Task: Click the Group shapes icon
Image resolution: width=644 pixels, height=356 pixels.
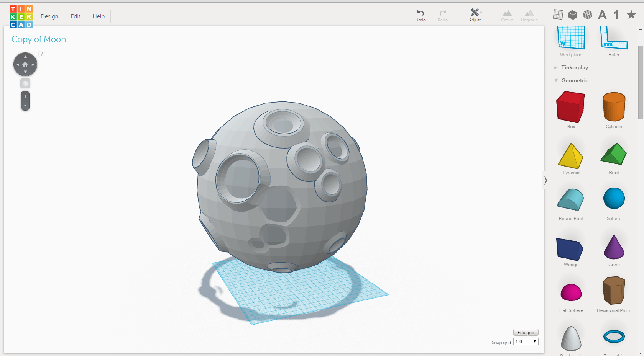Action: tap(507, 16)
